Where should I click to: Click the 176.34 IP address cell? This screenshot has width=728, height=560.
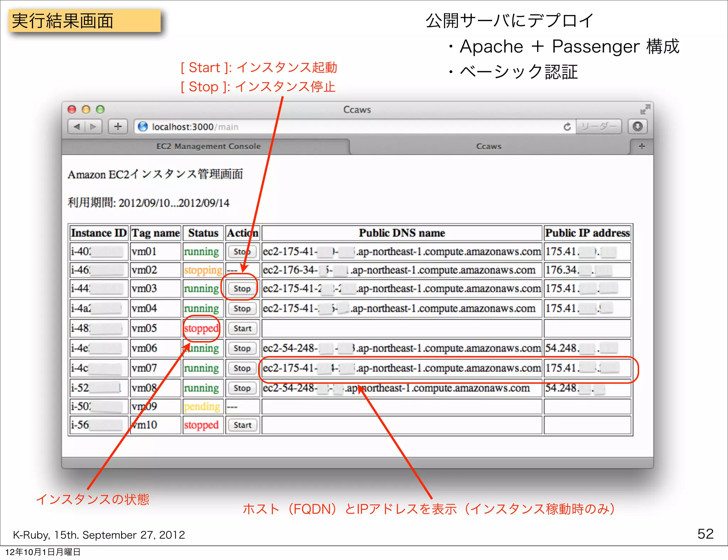(x=587, y=270)
